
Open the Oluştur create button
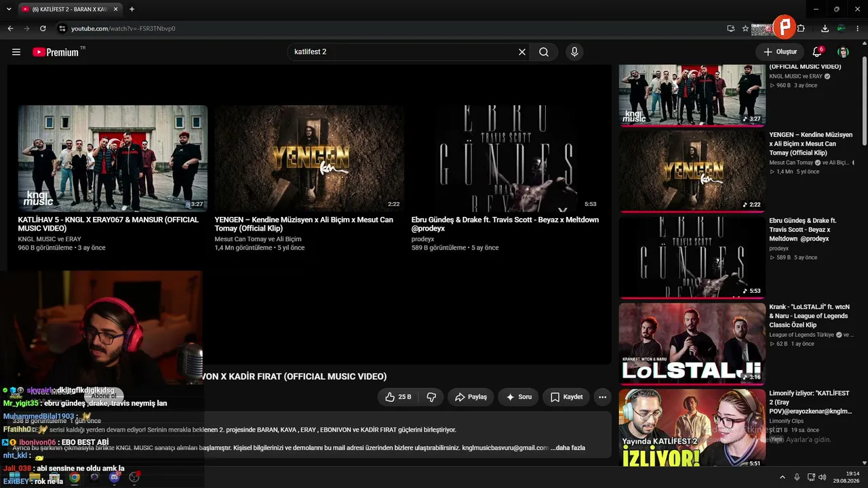click(780, 52)
